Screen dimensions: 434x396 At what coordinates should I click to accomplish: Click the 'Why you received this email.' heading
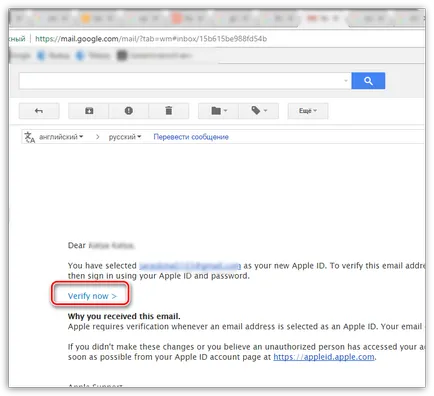pos(124,316)
